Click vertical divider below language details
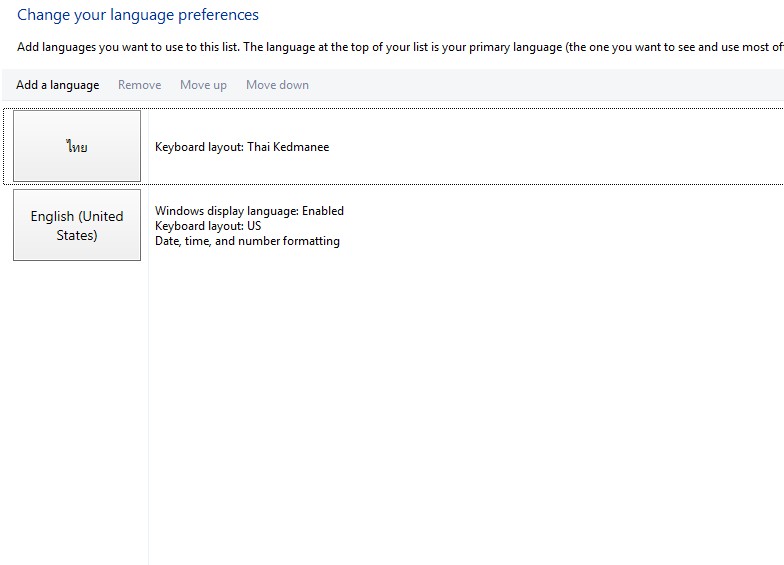784x565 pixels. (x=148, y=410)
